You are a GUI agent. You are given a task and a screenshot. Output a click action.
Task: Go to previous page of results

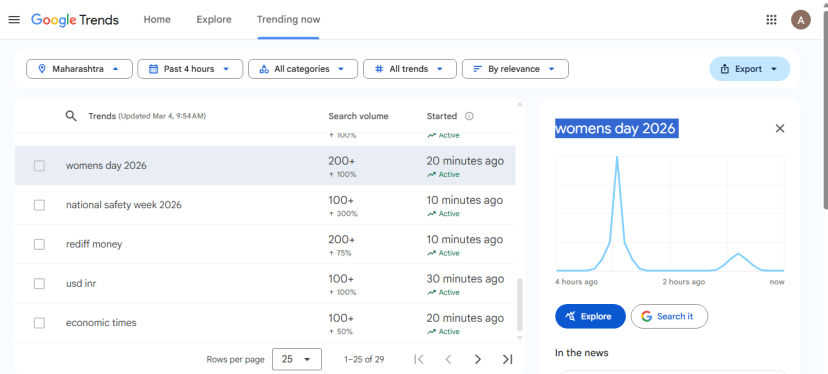pos(448,359)
